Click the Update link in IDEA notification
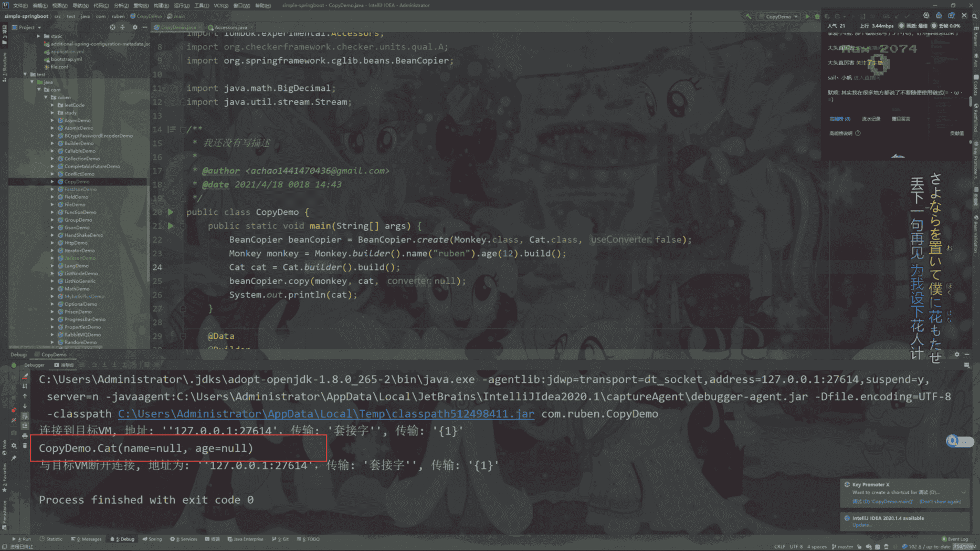980x551 pixels. click(x=861, y=525)
